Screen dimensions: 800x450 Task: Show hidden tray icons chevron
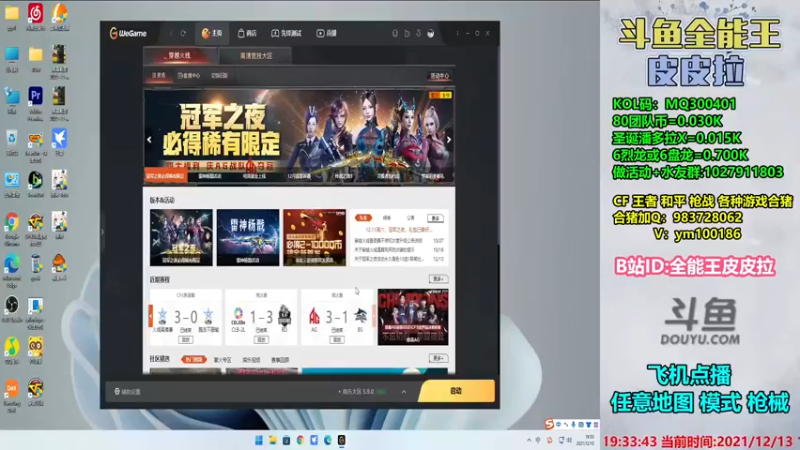coord(529,440)
